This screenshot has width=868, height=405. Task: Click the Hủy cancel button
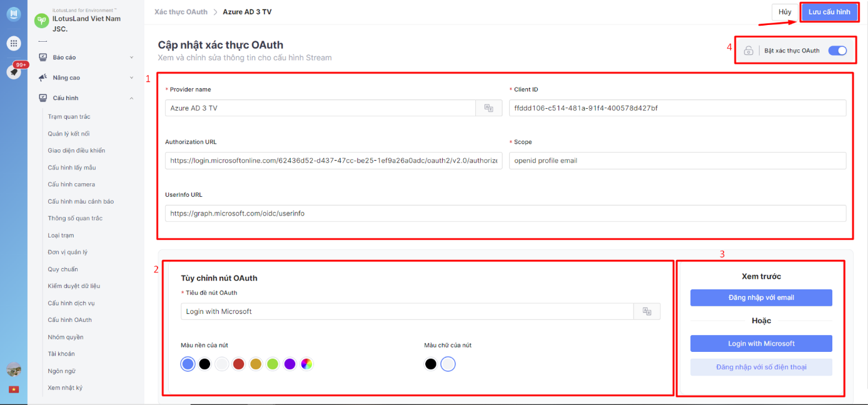click(x=785, y=12)
